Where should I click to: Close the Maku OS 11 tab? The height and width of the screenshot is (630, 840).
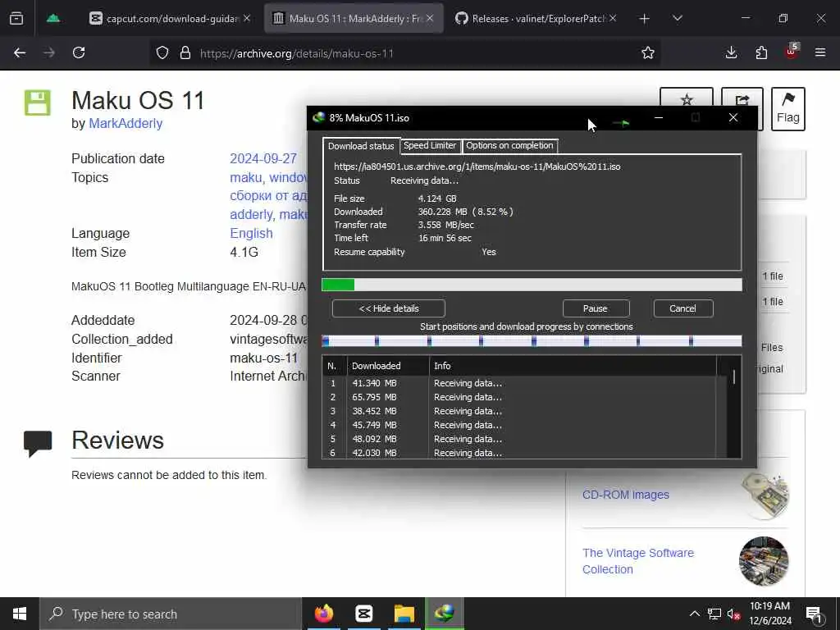(x=430, y=18)
